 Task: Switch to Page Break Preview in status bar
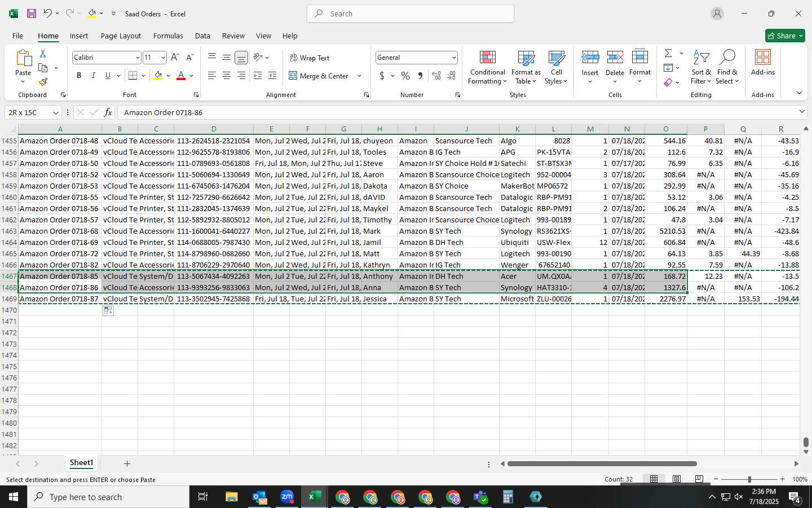(x=699, y=479)
